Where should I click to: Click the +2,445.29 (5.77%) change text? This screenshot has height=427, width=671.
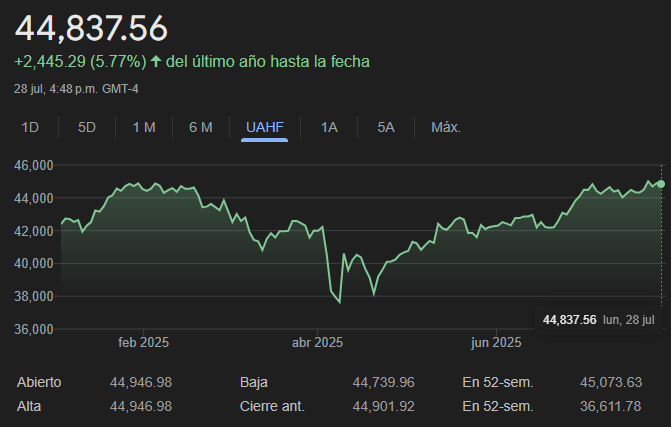[80, 61]
